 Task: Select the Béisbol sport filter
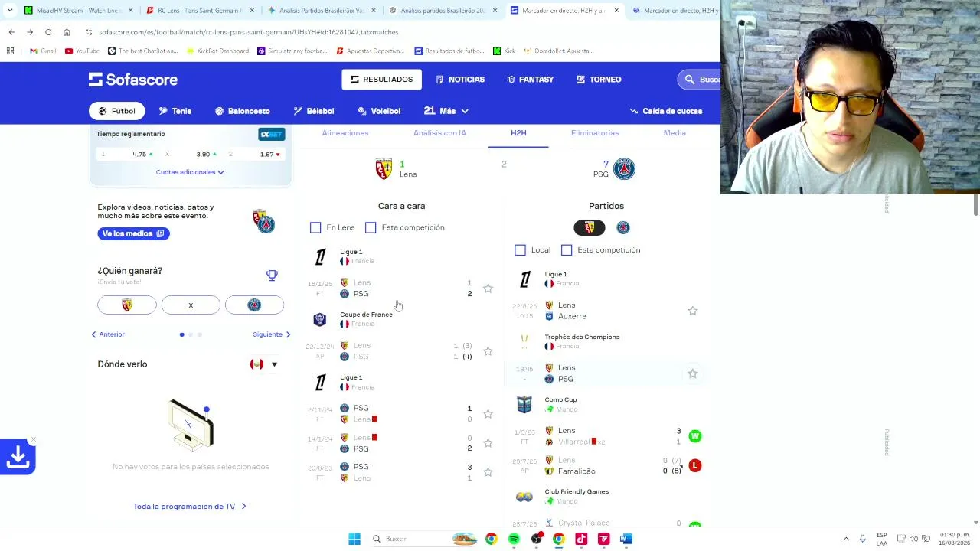click(313, 111)
